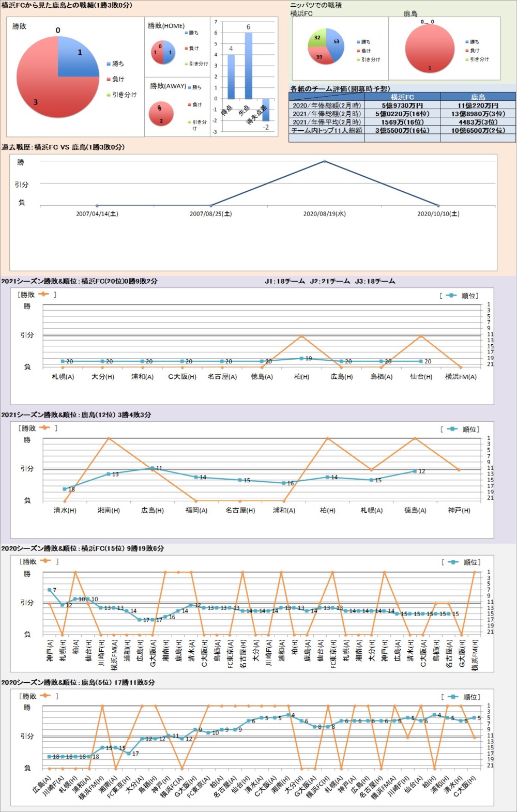The image size is (517, 812).
Task: Click the small 勝敗(HOME) pie chart
Action: pyautogui.click(x=163, y=52)
